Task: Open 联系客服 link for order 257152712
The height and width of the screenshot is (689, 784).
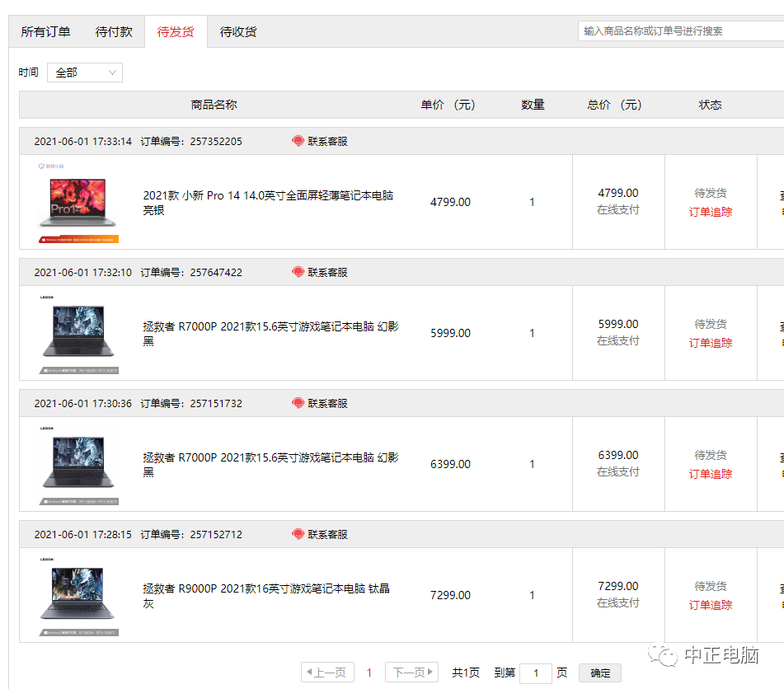Action: coord(327,534)
